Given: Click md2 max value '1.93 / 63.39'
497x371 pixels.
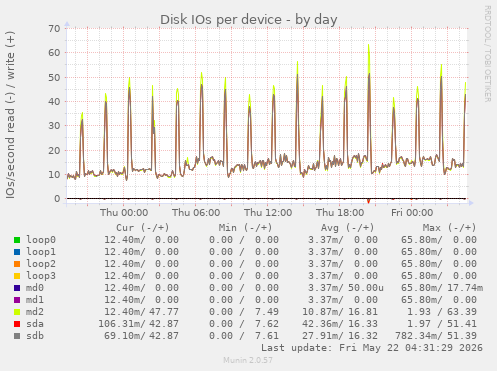Looking at the screenshot, I should 442,312.
